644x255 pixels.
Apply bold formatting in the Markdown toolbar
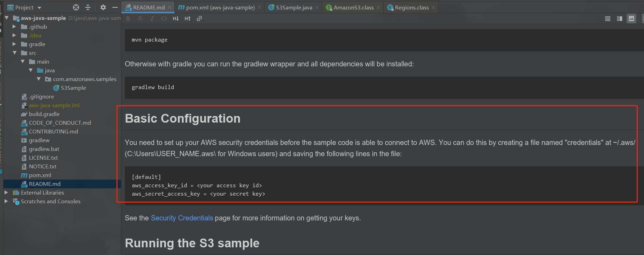click(x=128, y=18)
